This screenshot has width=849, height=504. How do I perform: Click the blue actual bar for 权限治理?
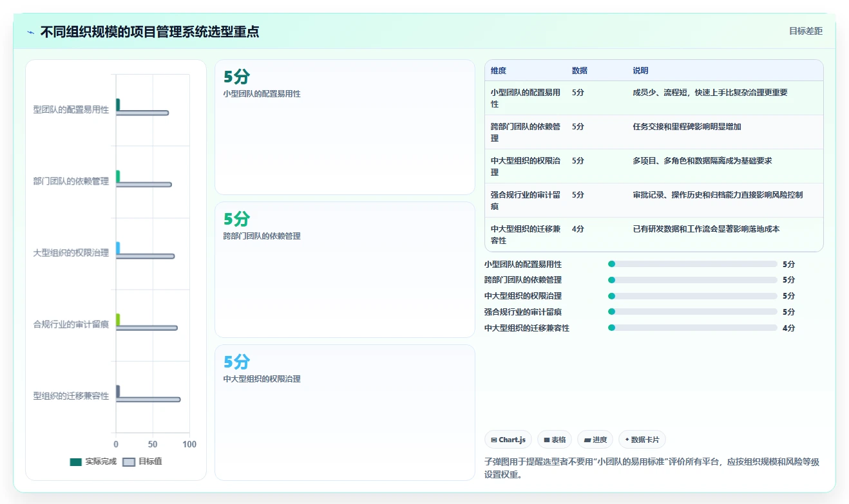(x=118, y=247)
